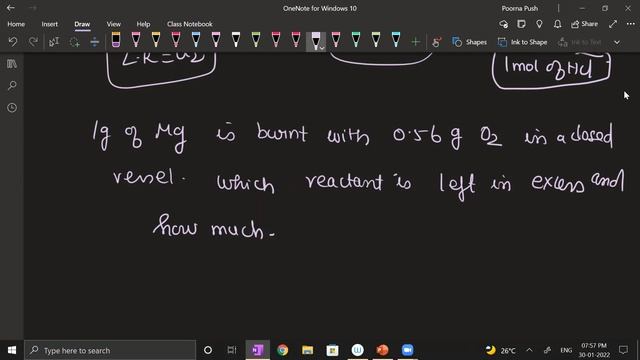Image resolution: width=640 pixels, height=360 pixels.
Task: Check the notebook sync status icon
Action: (504, 24)
